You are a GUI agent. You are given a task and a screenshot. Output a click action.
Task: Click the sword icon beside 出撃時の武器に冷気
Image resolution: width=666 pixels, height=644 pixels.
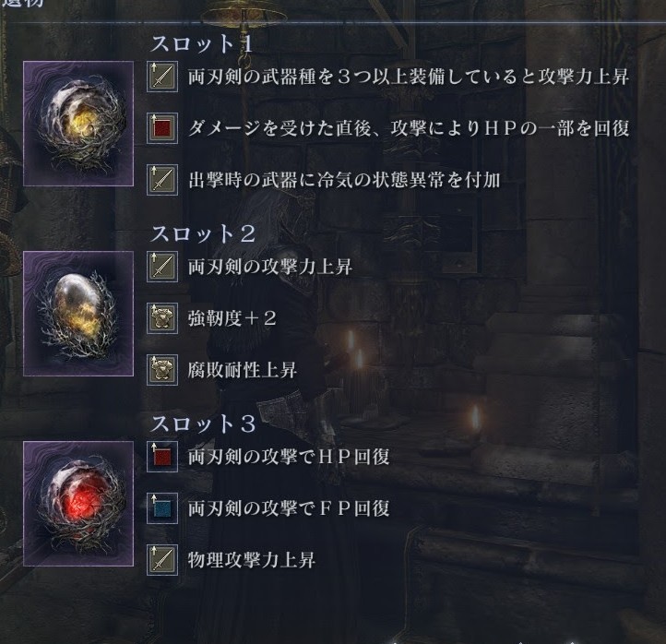(162, 180)
